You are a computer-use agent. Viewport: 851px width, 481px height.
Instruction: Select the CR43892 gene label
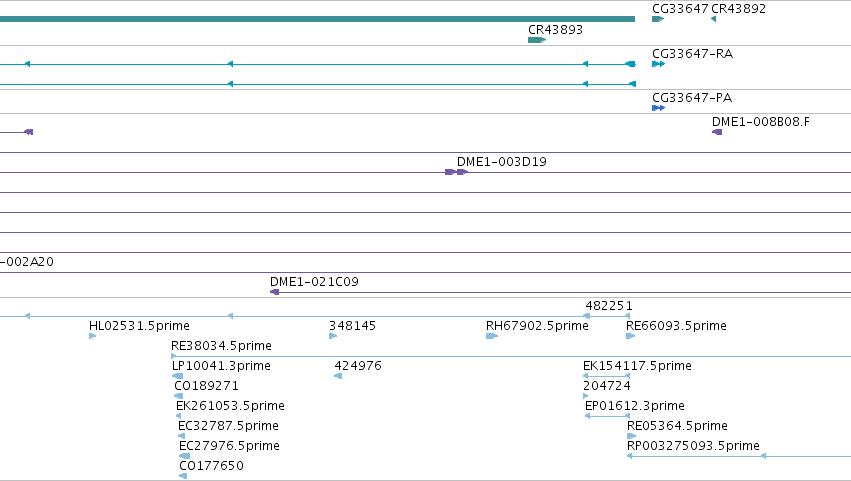[738, 9]
